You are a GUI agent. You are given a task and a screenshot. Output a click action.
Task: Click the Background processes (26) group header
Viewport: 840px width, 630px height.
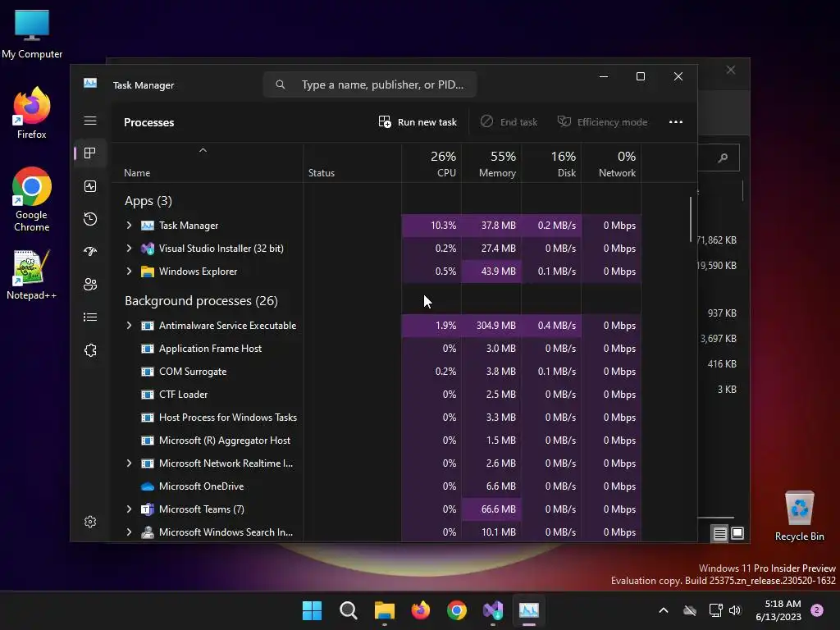coord(202,301)
